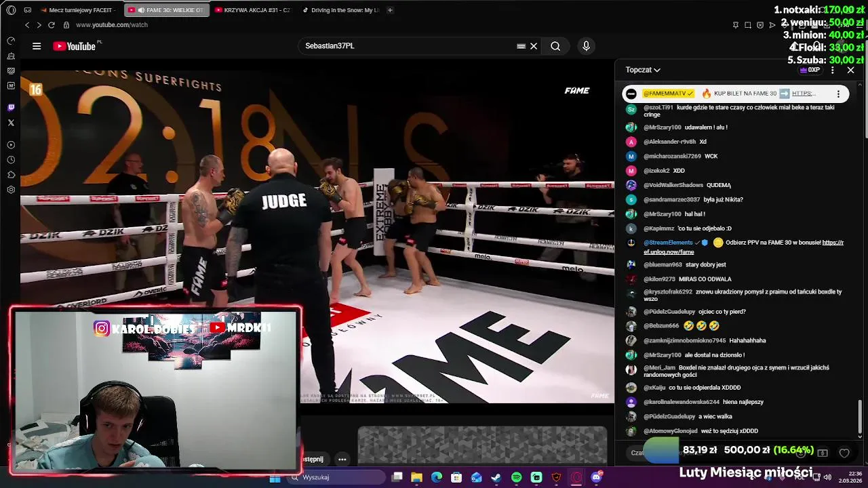The width and height of the screenshot is (868, 488).
Task: Pin the tab with the toolbar pin icon
Action: pyautogui.click(x=736, y=25)
